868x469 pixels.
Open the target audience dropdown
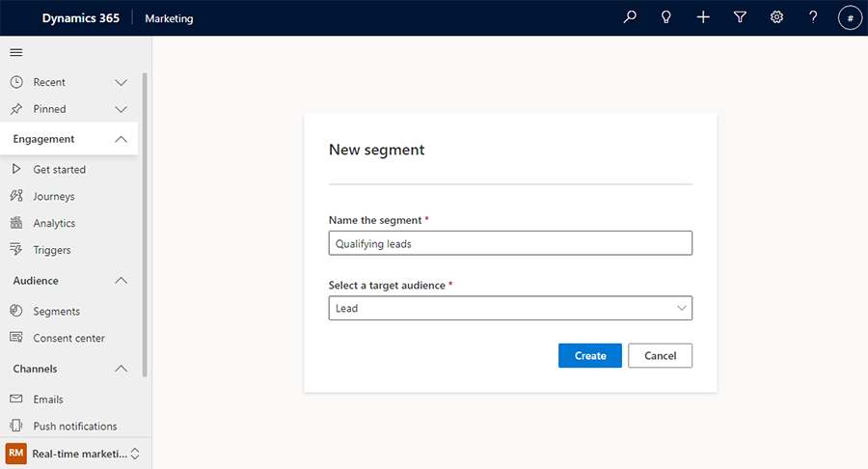point(510,308)
